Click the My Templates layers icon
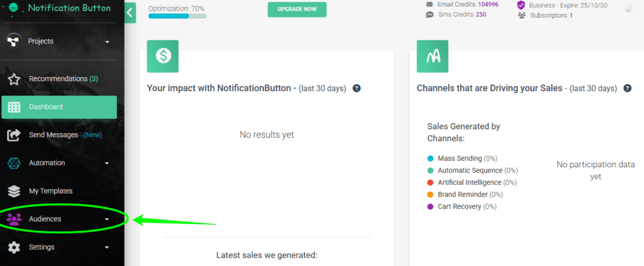The height and width of the screenshot is (266, 644). [x=14, y=191]
